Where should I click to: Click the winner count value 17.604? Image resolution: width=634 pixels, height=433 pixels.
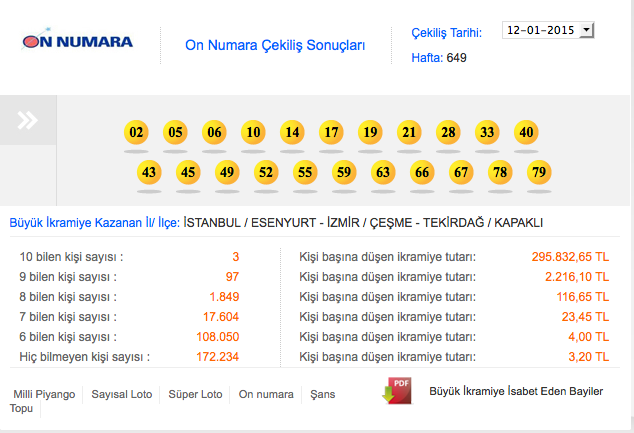tap(221, 317)
